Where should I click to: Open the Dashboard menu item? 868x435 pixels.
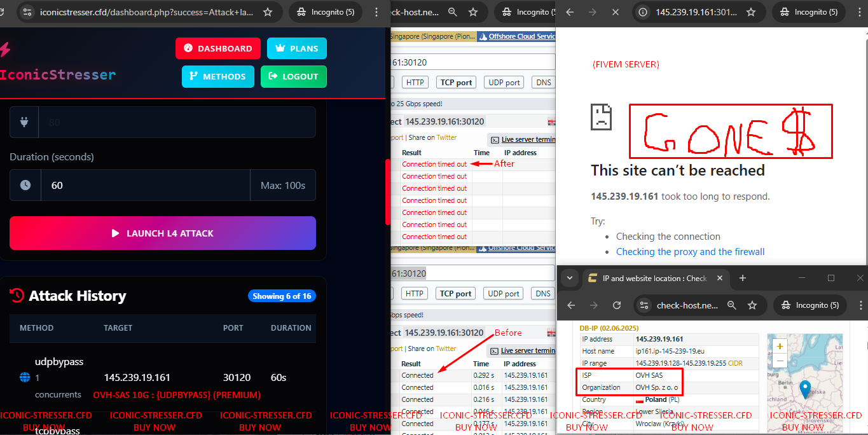[x=218, y=48]
